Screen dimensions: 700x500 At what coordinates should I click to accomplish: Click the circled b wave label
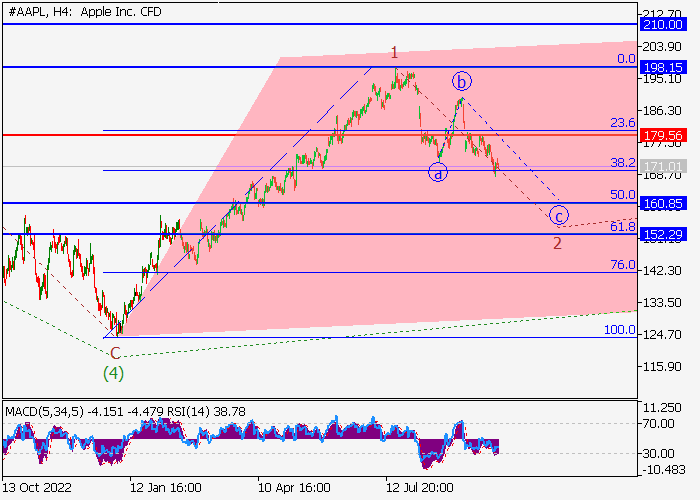[x=462, y=82]
